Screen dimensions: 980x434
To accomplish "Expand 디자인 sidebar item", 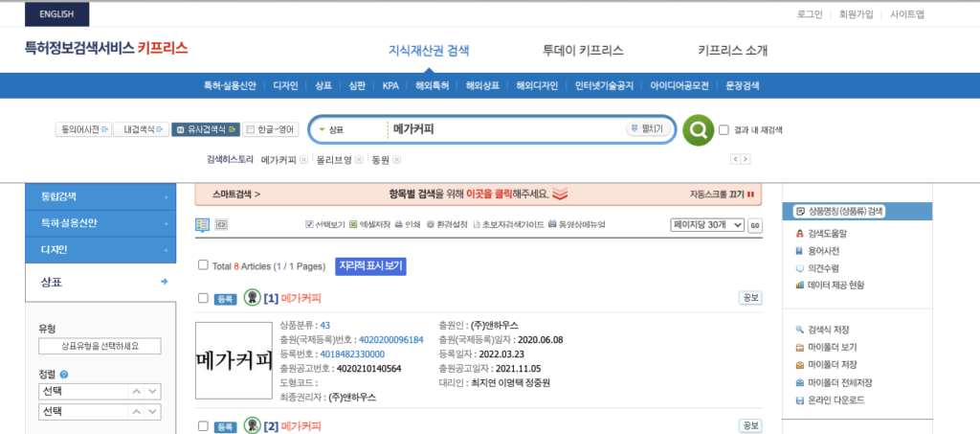I will pos(100,250).
